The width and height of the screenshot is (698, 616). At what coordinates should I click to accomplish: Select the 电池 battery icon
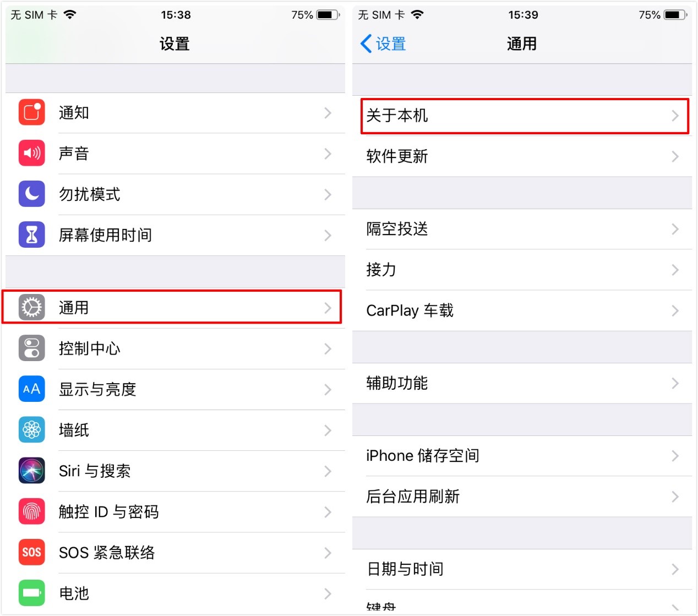(x=31, y=593)
